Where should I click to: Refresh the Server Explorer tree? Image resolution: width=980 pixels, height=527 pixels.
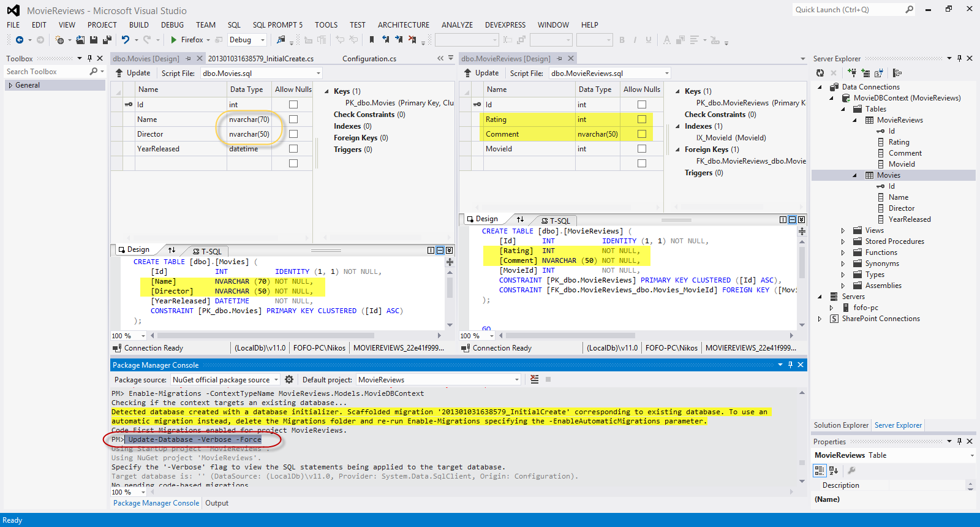coord(820,73)
